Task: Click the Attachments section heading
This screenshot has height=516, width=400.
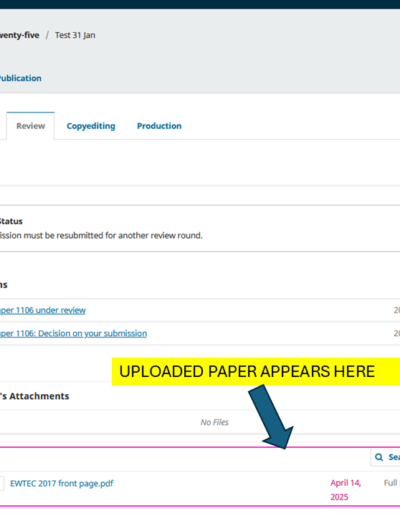Action: [x=34, y=396]
